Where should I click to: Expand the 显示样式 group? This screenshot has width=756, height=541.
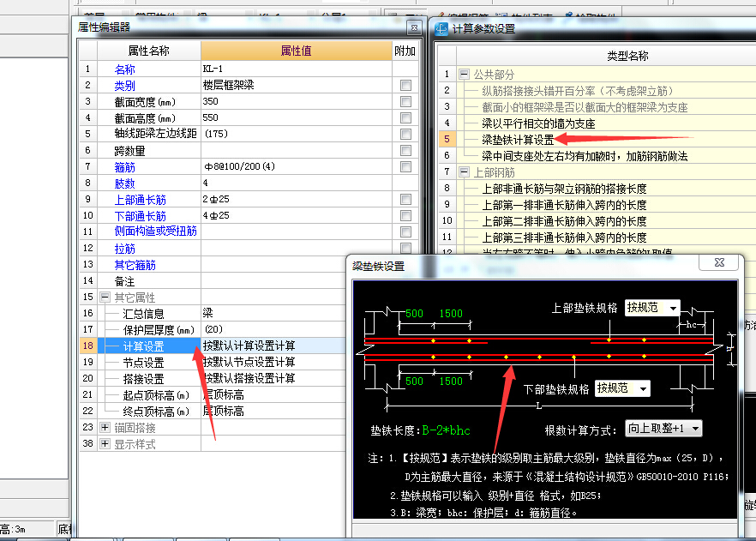pos(105,443)
